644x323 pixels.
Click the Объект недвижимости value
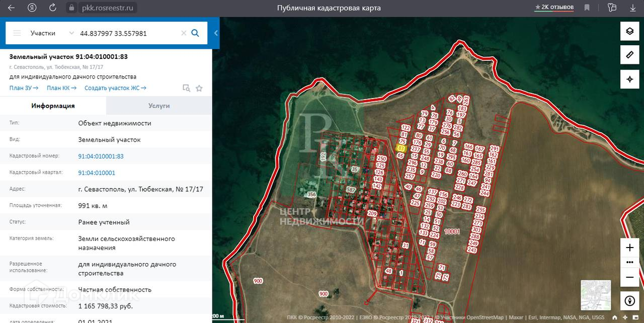tap(115, 123)
